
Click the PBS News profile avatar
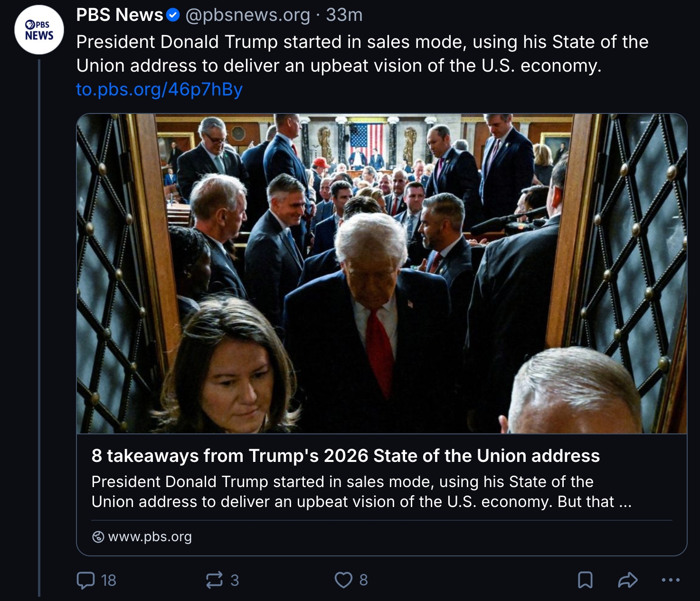[39, 30]
